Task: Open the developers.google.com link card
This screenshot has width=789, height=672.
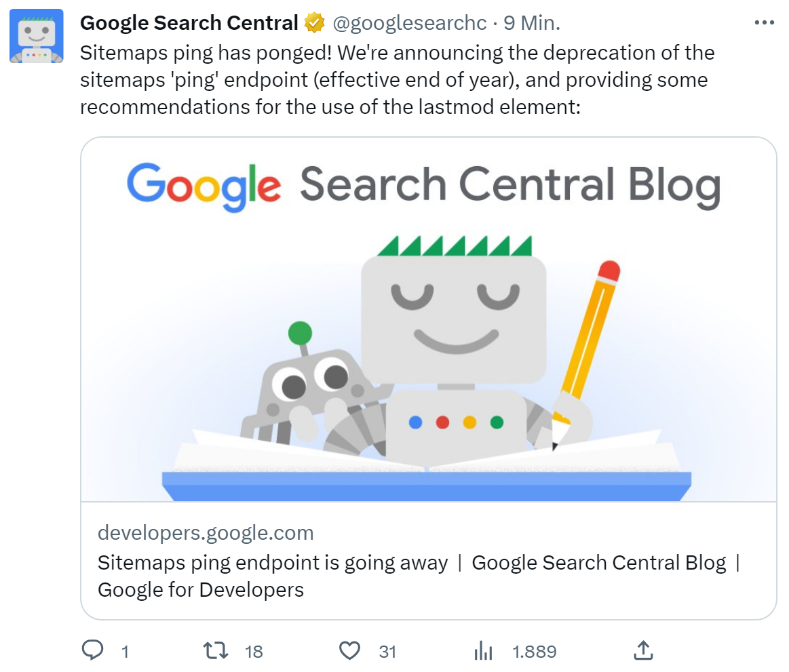Action: click(x=206, y=533)
